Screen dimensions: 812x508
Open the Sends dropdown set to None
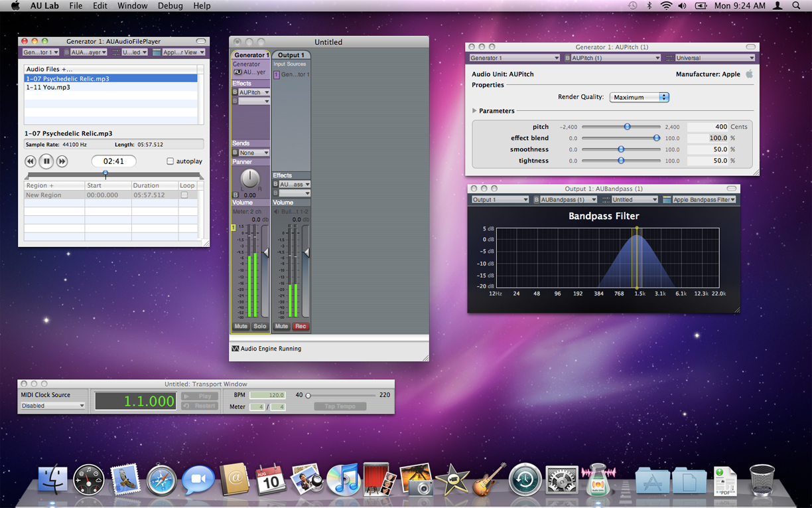coord(254,153)
